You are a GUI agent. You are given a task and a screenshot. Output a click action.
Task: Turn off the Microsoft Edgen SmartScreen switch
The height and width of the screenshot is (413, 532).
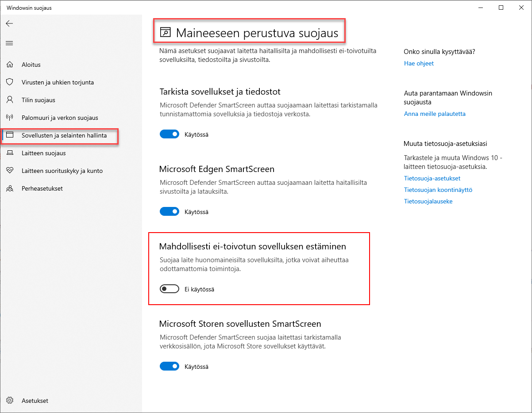[170, 212]
